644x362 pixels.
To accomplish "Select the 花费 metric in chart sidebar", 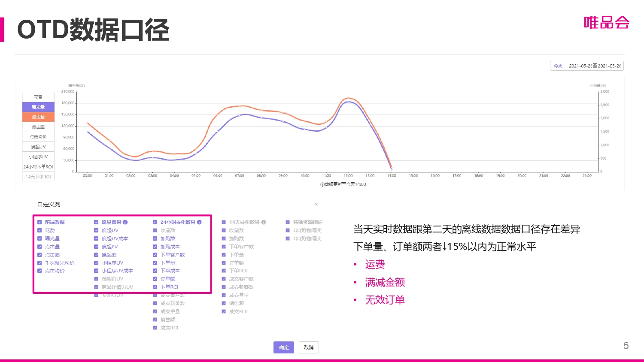I will pos(38,97).
